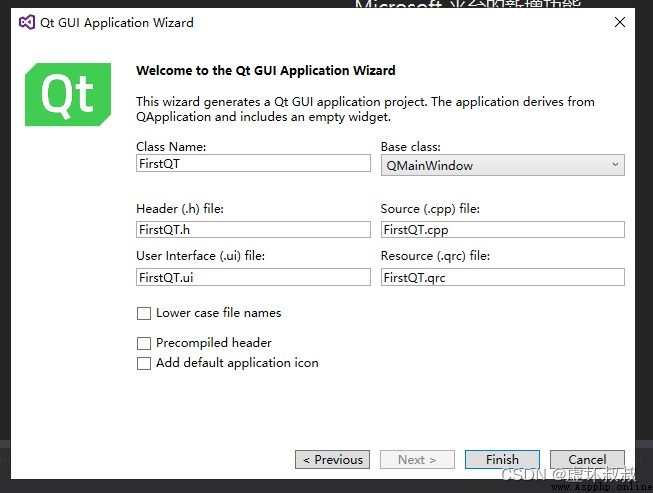Viewport: 653px width, 493px height.
Task: Click Finish to create the project
Action: pyautogui.click(x=502, y=459)
